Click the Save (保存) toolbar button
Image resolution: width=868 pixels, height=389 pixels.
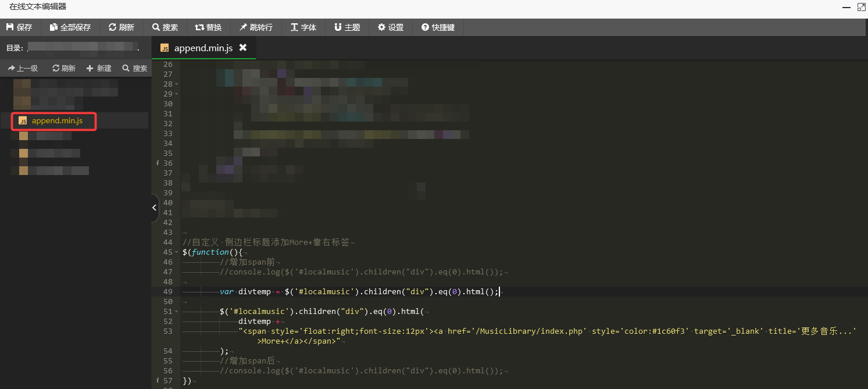(19, 27)
